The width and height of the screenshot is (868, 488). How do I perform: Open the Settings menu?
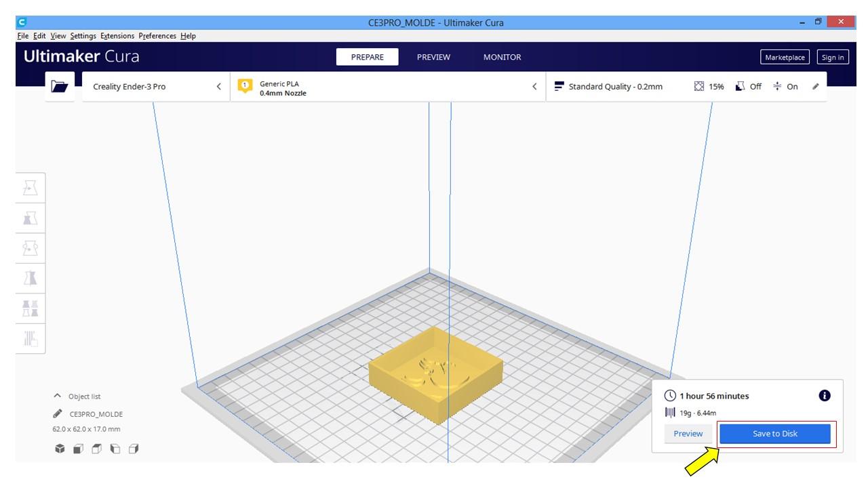pyautogui.click(x=83, y=36)
